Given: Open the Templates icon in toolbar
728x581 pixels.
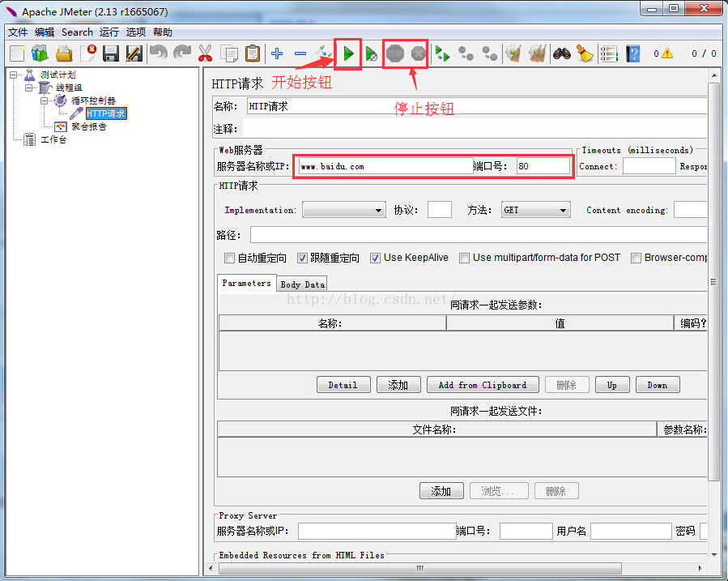Looking at the screenshot, I should tap(40, 53).
